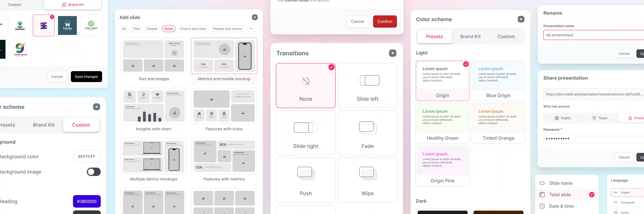
Task: Select the Charts and data filter
Action: [193, 29]
